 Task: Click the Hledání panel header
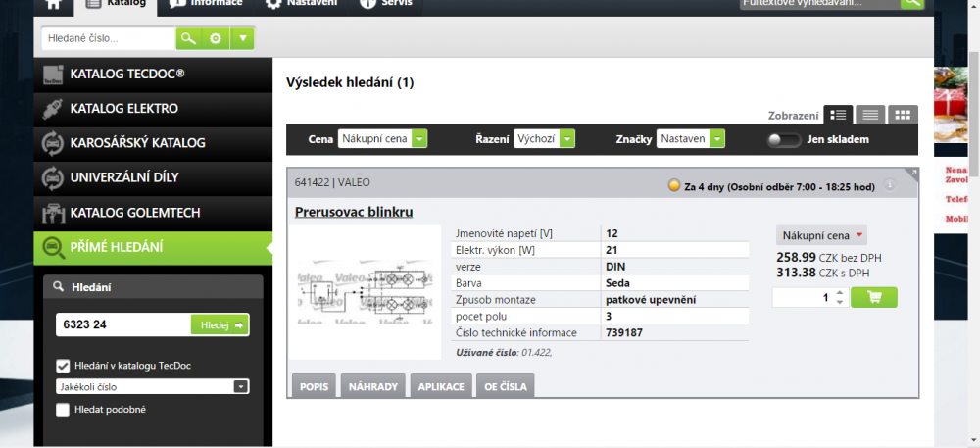[153, 287]
